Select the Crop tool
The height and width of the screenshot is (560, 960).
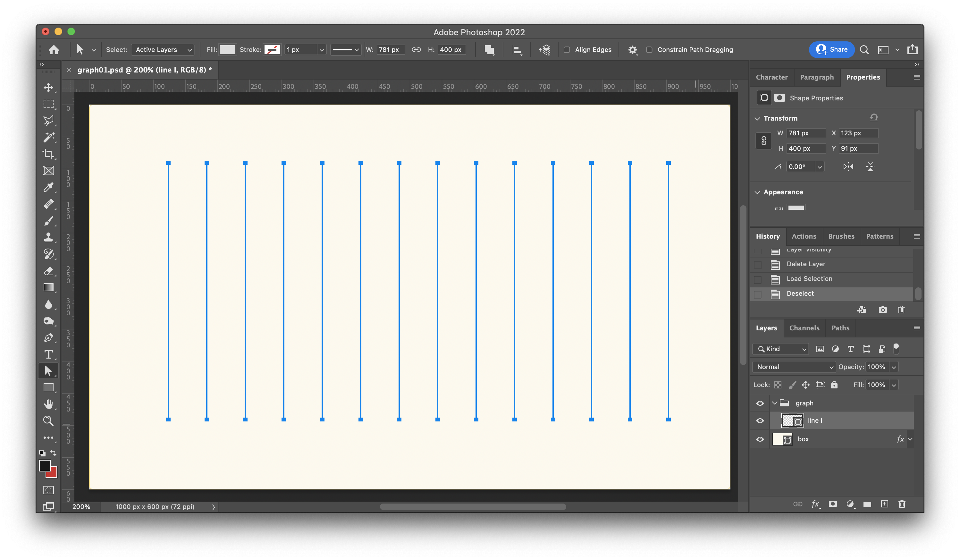(x=48, y=154)
